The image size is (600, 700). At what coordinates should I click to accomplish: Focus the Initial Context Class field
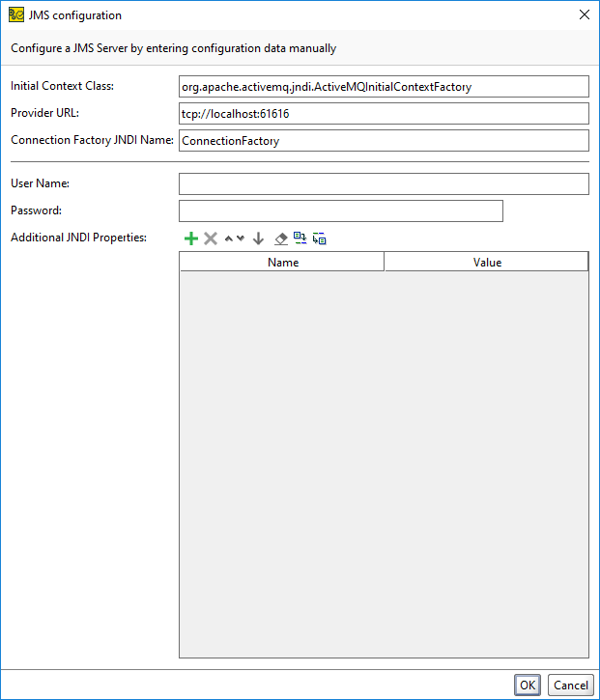click(384, 87)
